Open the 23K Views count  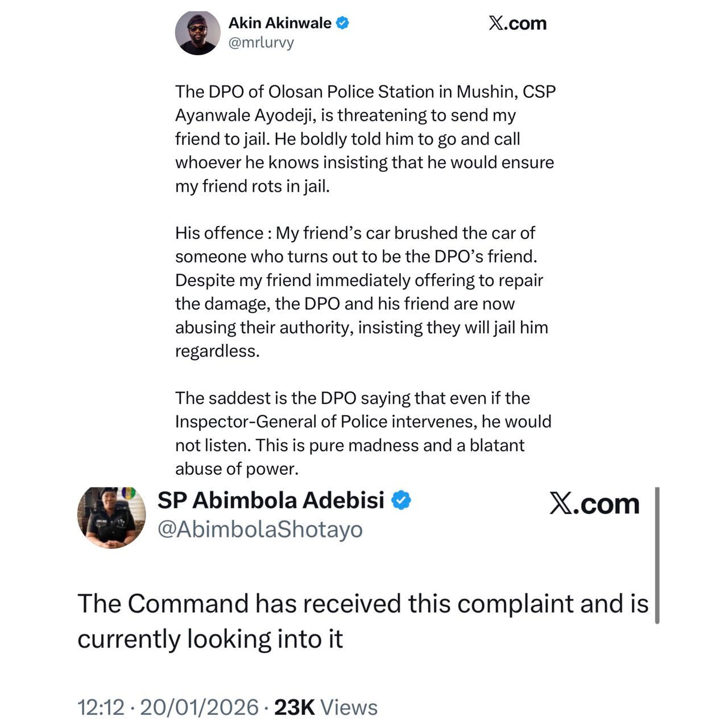point(326,708)
